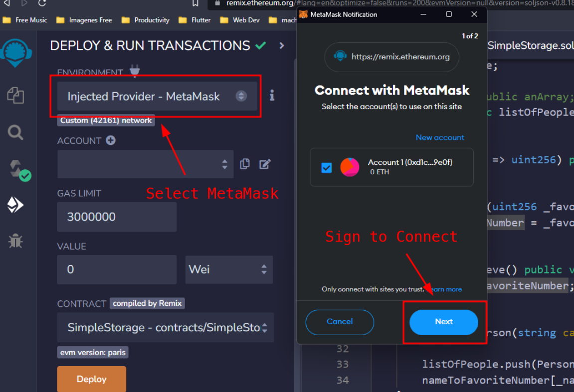Image resolution: width=574 pixels, height=392 pixels.
Task: Open Deploy & run sidebar icon
Action: (15, 205)
